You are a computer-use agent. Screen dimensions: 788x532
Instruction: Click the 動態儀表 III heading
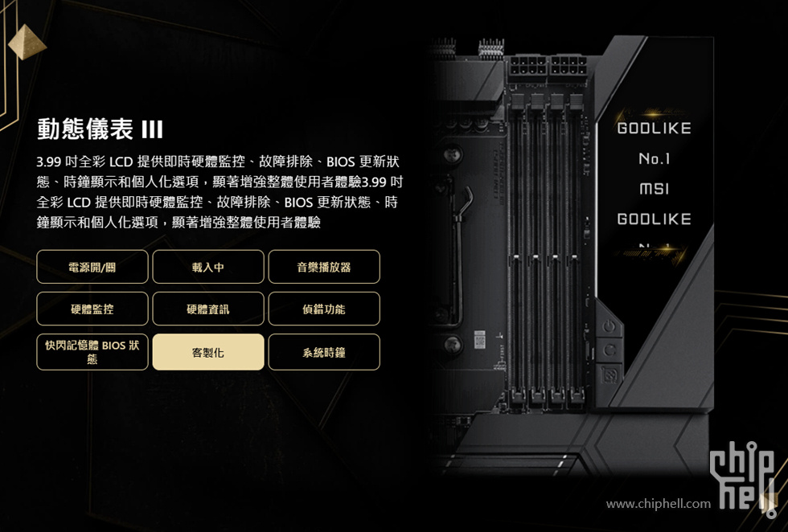[x=100, y=129]
